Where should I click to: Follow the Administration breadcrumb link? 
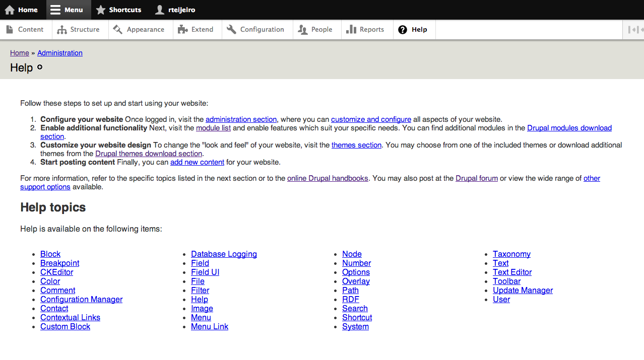[x=60, y=53]
